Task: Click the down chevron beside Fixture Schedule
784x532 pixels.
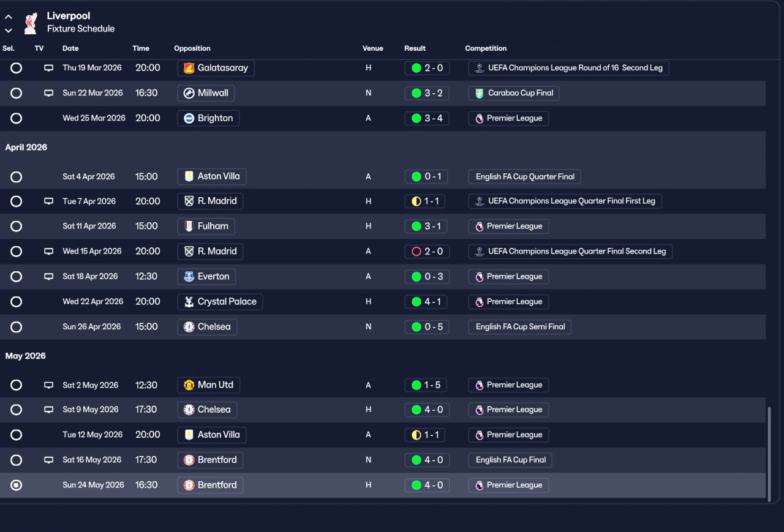Action: (x=9, y=30)
